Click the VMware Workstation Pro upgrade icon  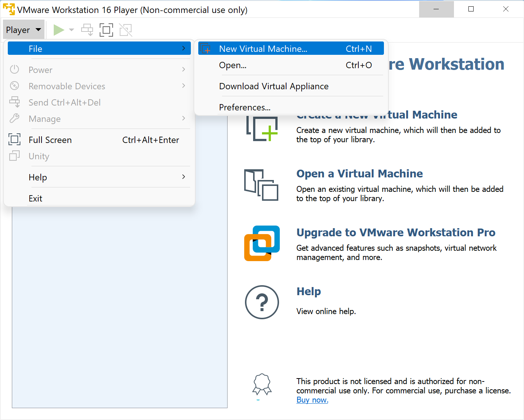(262, 243)
